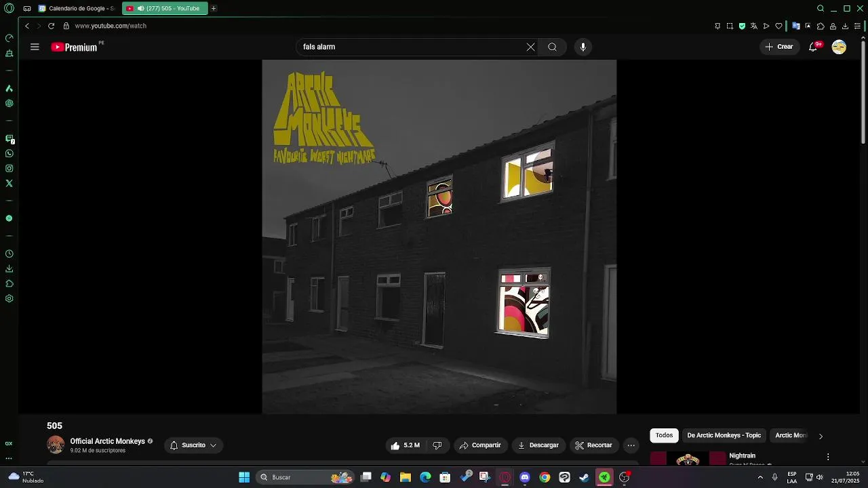Open options menu for Nightrain video
This screenshot has width=868, height=488.
827,457
